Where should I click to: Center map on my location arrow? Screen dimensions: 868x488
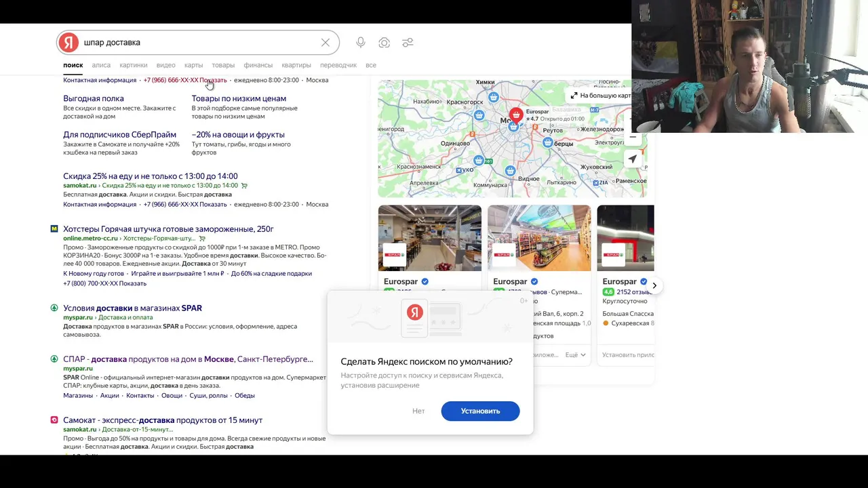coord(633,159)
